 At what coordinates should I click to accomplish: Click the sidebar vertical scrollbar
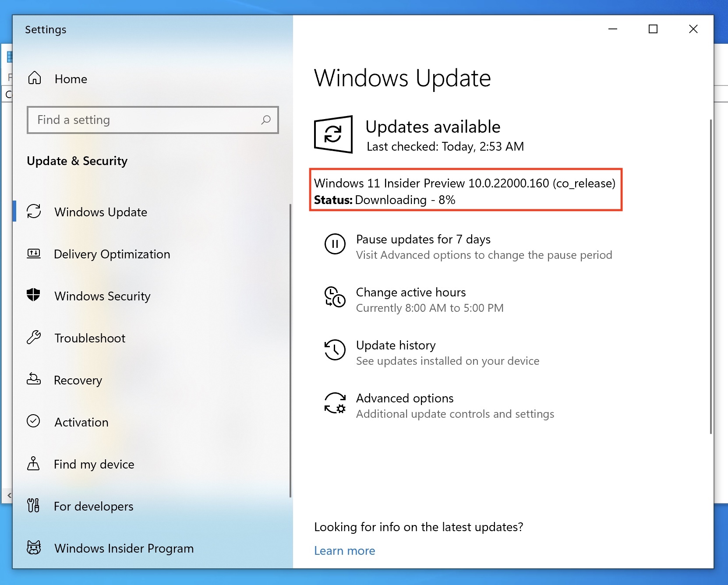point(290,350)
